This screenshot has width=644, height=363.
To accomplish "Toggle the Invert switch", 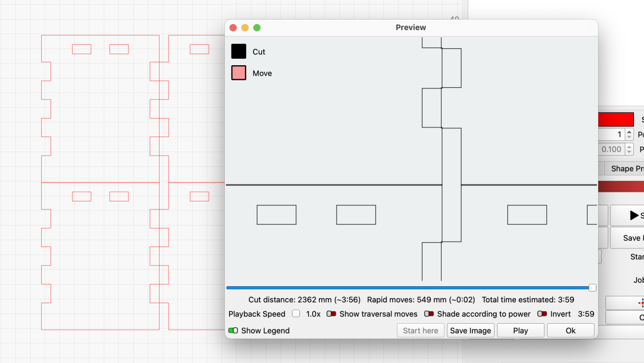I will 542,314.
